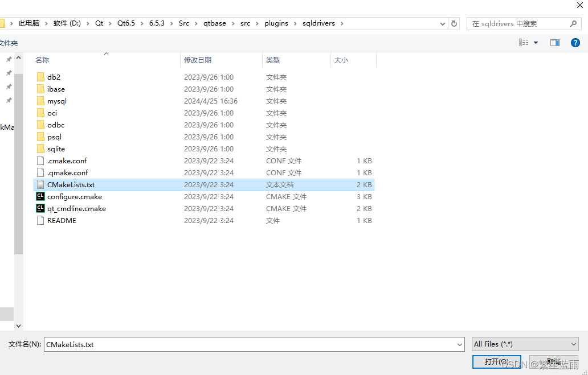
Task: Click the up arrow of the left scrollbar
Action: tap(19, 56)
